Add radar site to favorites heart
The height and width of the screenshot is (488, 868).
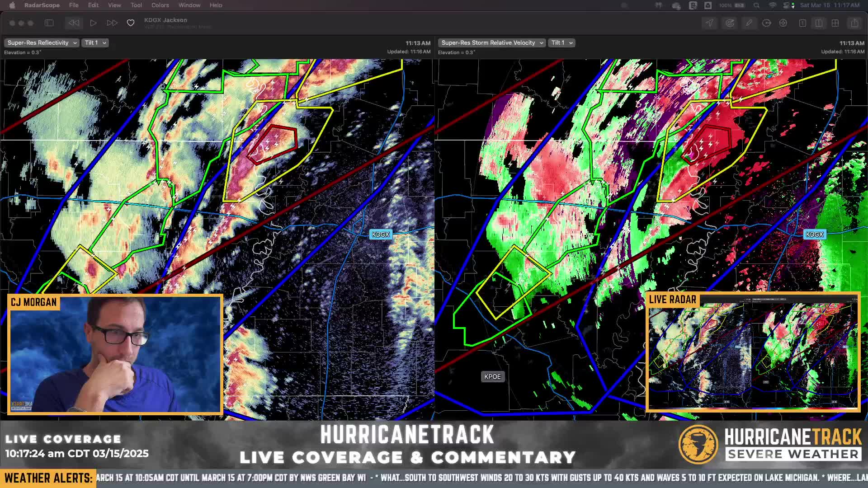[x=130, y=23]
